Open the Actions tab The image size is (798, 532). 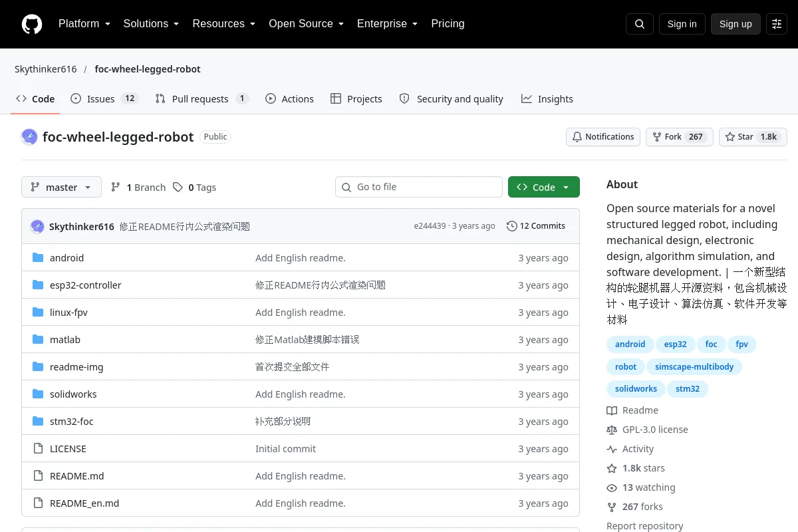coord(289,99)
